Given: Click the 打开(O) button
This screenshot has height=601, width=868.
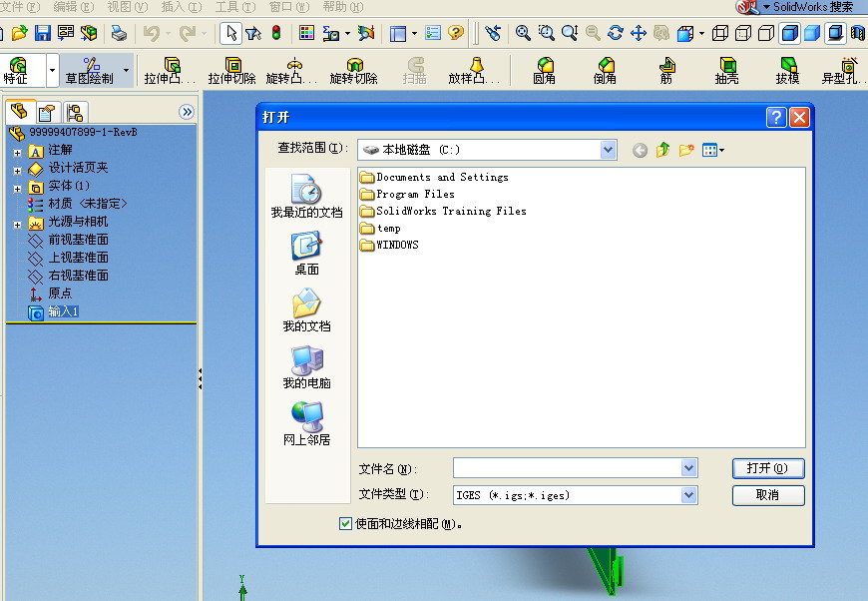Looking at the screenshot, I should point(768,468).
